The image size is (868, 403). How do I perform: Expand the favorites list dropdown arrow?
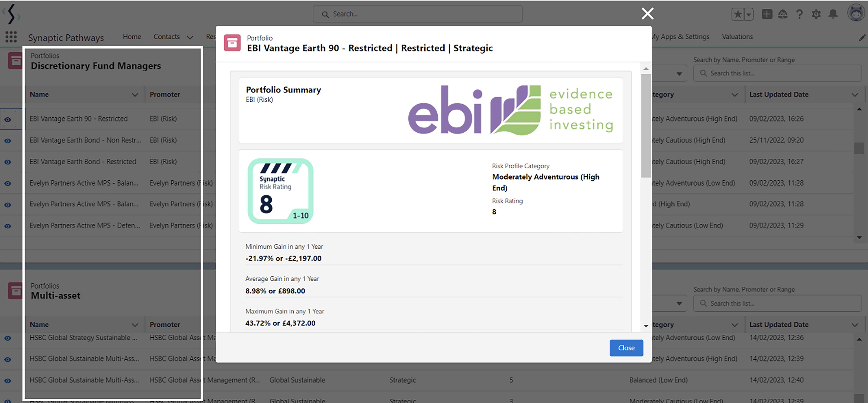point(749,14)
